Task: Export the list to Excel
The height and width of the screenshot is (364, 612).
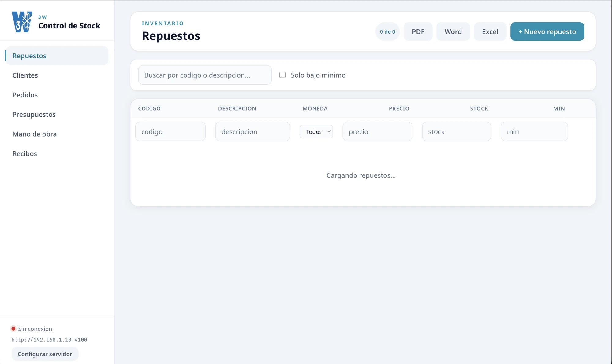Action: tap(490, 31)
